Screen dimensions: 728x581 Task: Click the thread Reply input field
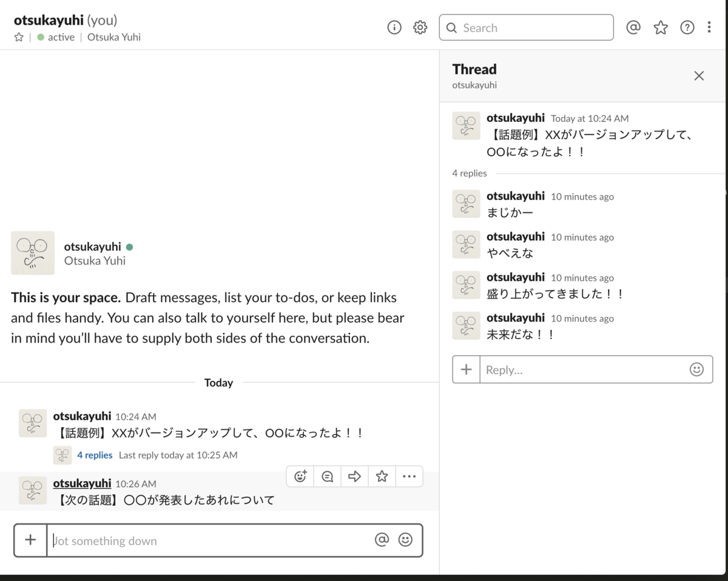[x=582, y=369]
